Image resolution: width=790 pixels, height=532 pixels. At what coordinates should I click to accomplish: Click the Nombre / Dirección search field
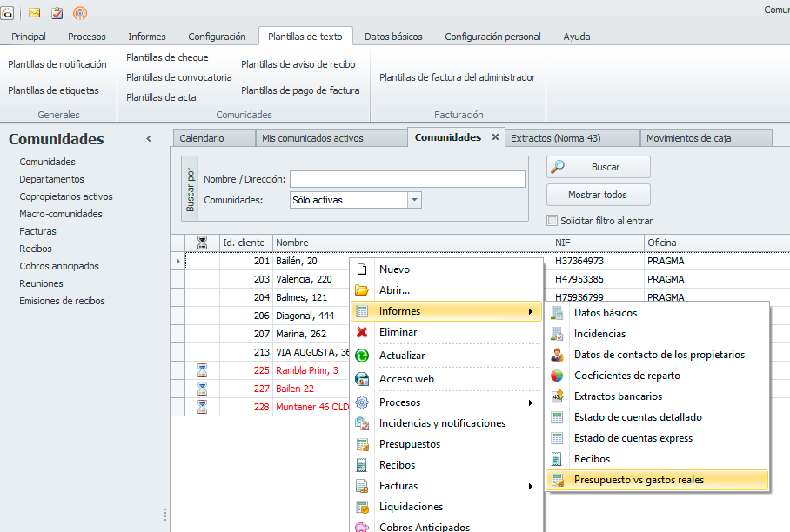(x=407, y=179)
